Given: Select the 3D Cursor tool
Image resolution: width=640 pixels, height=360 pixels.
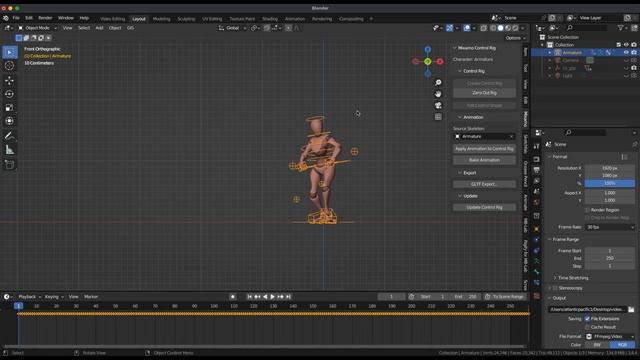Looking at the screenshot, I should click(10, 66).
